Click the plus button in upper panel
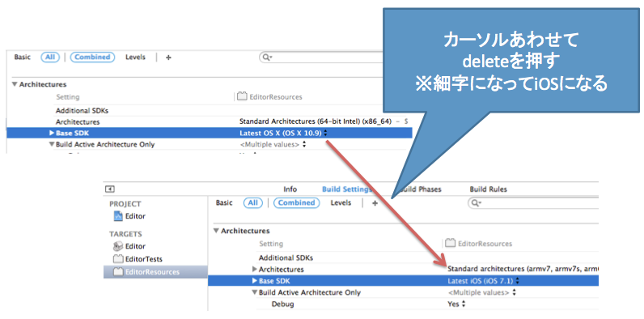This screenshot has width=644, height=319. [x=168, y=57]
